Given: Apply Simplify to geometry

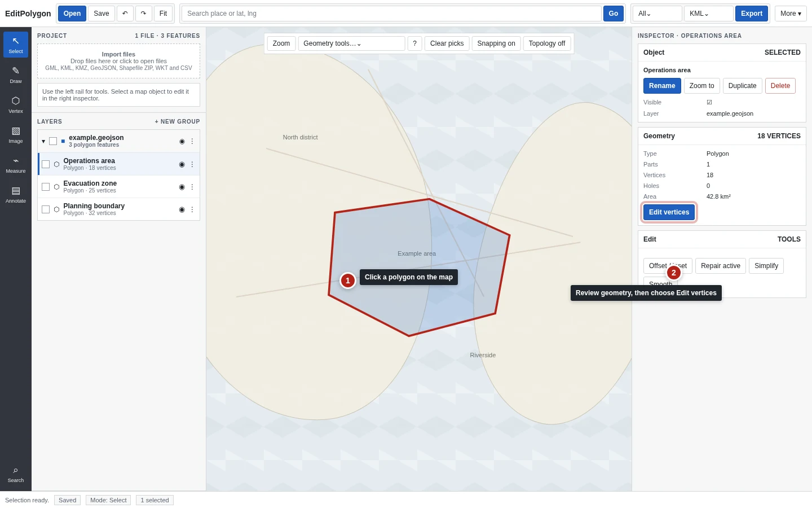Looking at the screenshot, I should click(x=766, y=266).
